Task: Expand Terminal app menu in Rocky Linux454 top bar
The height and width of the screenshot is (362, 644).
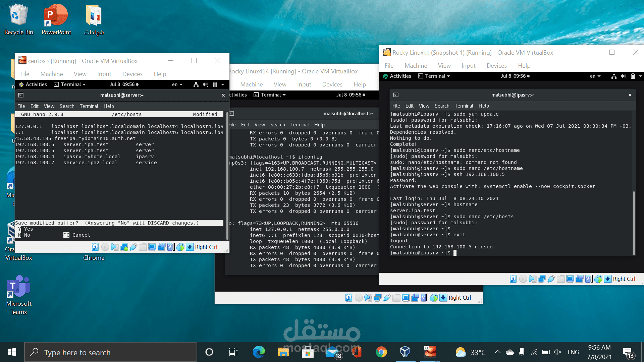Action: pyautogui.click(x=270, y=95)
